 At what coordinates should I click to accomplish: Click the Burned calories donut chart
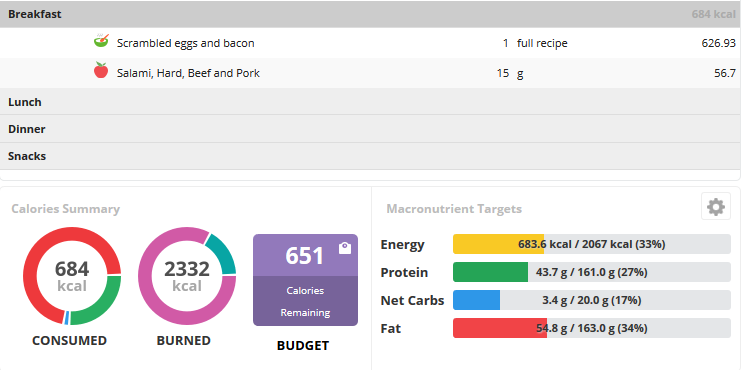tap(187, 276)
